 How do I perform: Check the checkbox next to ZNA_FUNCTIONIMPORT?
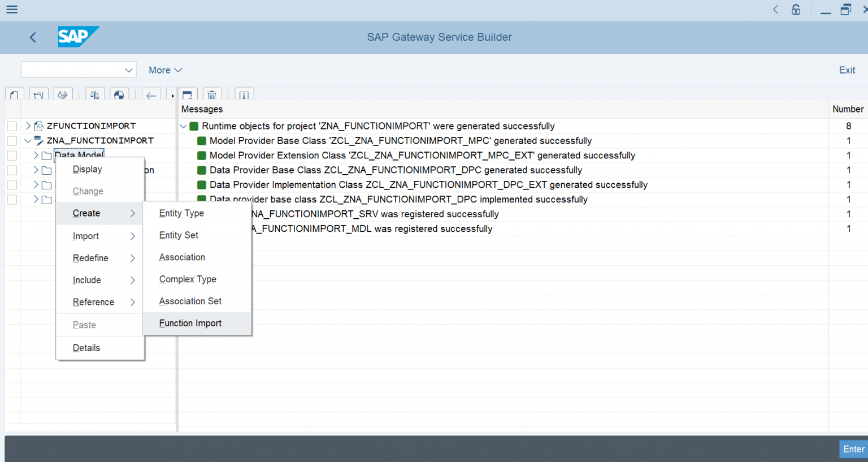click(12, 140)
